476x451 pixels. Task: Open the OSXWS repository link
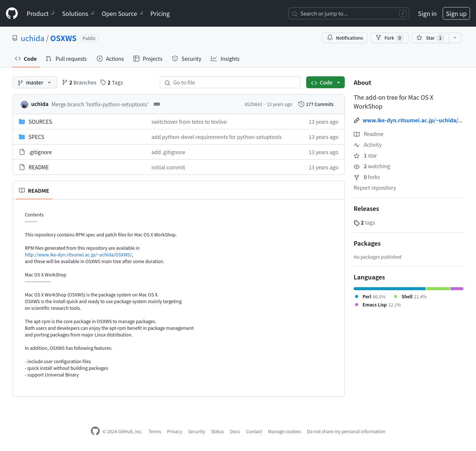coord(63,38)
